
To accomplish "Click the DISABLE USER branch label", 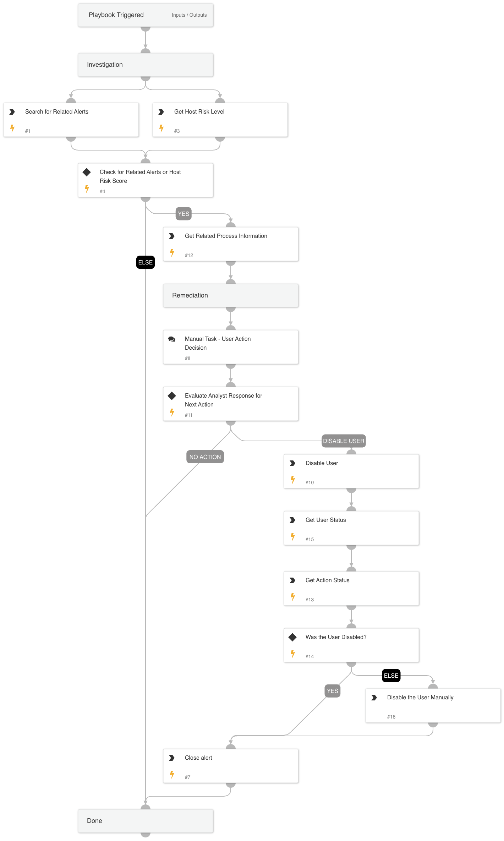I will pos(344,441).
